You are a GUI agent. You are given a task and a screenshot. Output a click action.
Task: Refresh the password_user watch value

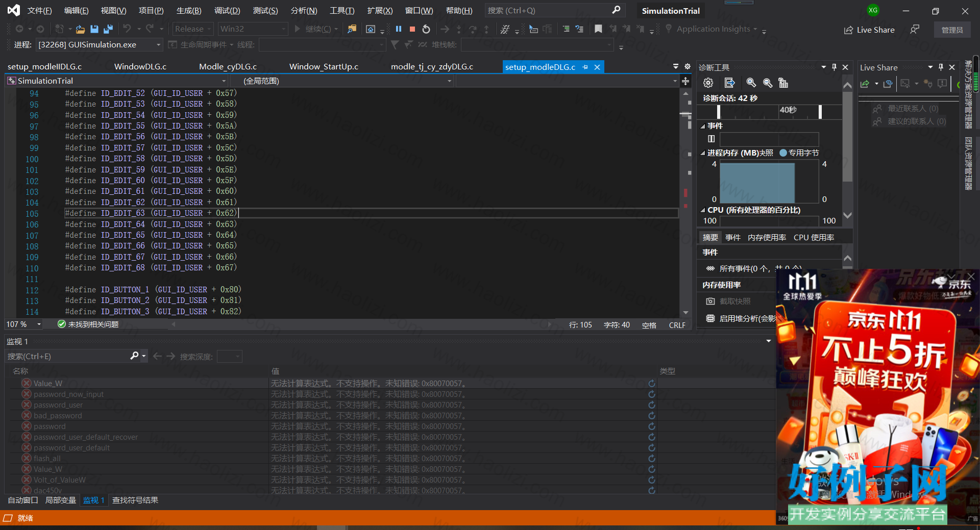pos(652,405)
